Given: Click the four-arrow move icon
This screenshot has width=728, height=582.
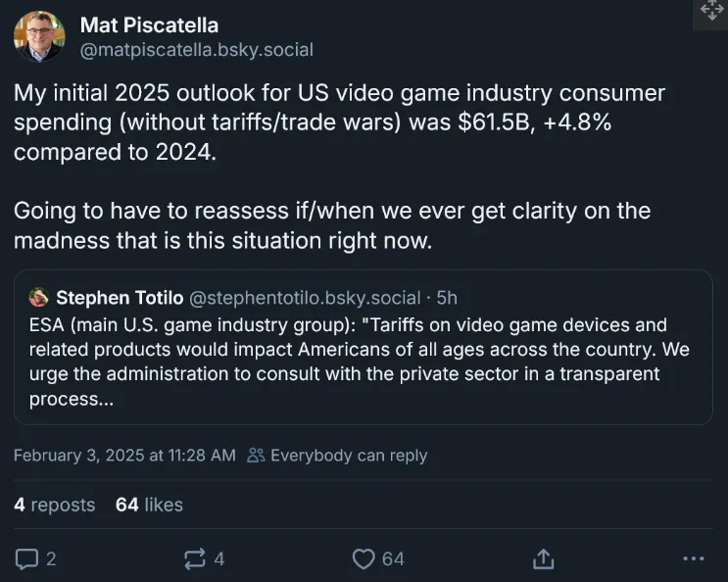Looking at the screenshot, I should point(710,10).
